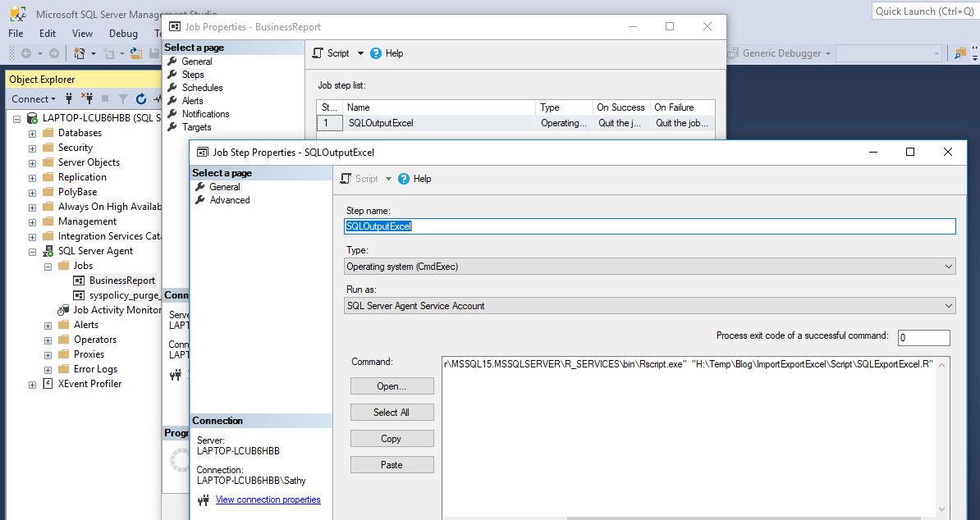Click the Replication folder in Object Explorer
The image size is (980, 520).
[x=82, y=177]
